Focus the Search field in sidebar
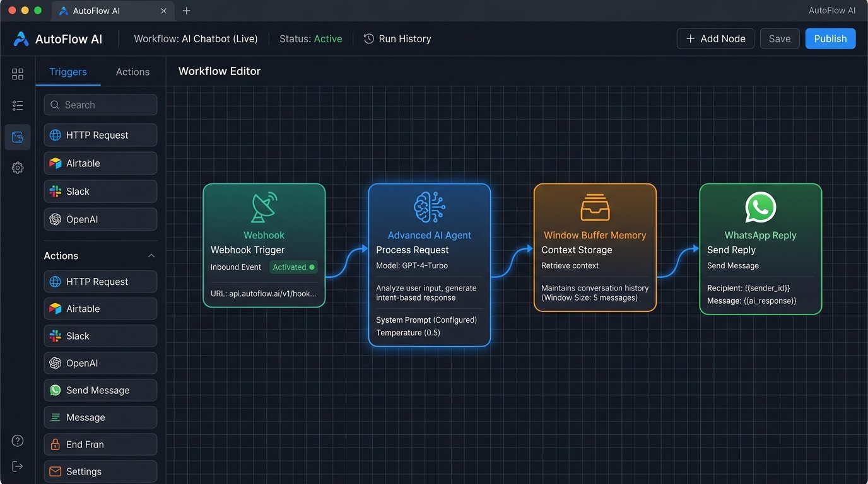868x484 pixels. (100, 105)
